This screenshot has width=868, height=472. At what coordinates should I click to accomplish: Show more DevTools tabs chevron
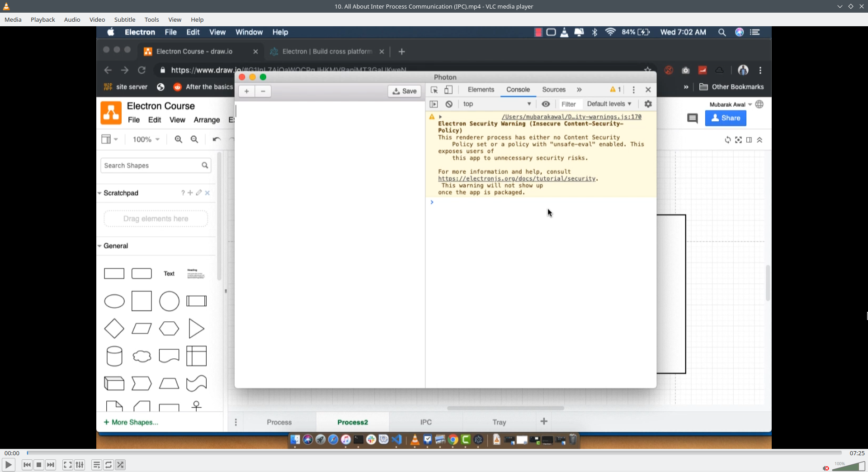[x=579, y=90]
